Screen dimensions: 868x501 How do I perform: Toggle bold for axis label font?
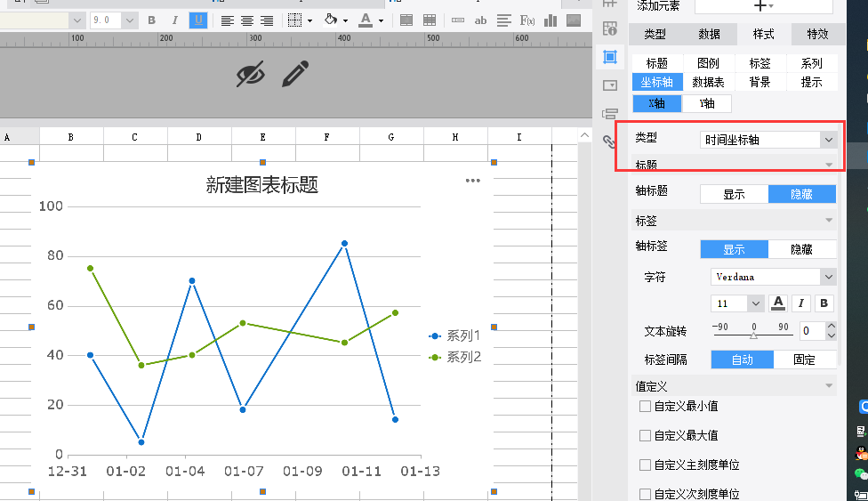click(x=824, y=303)
